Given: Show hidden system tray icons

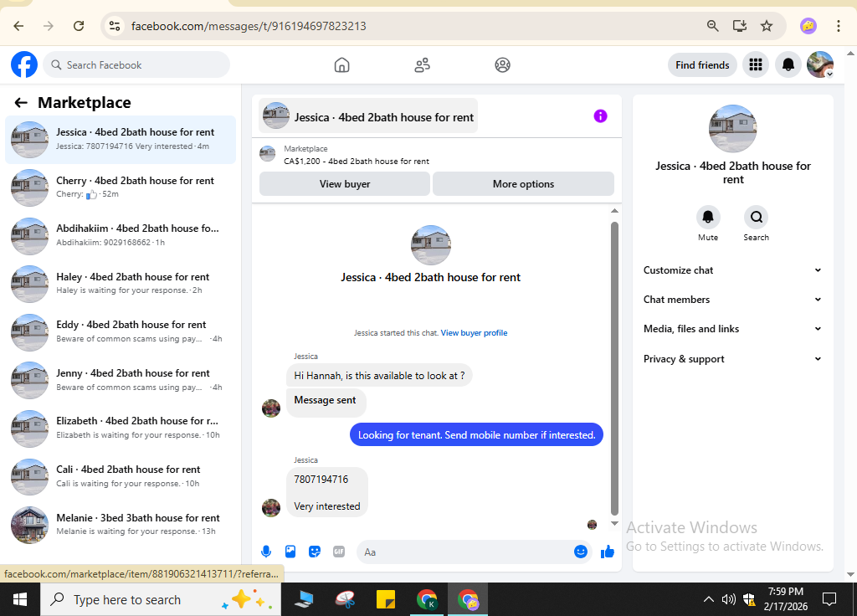Looking at the screenshot, I should [x=708, y=599].
